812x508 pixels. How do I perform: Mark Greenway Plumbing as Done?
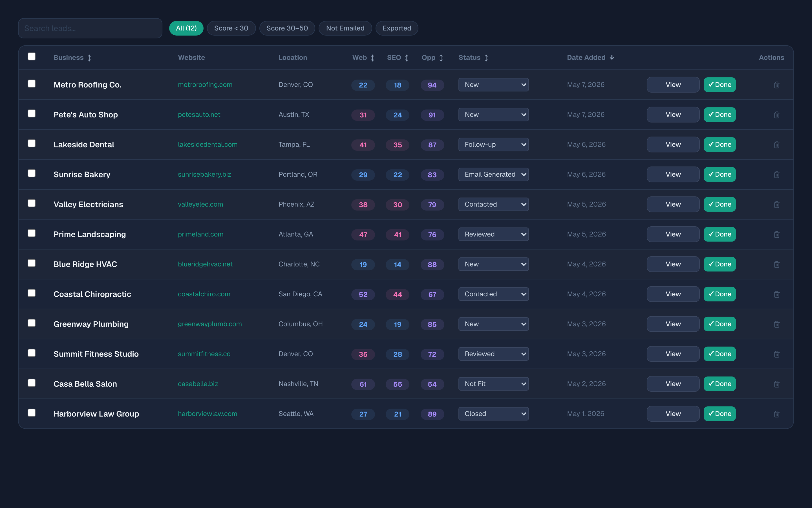(720, 324)
